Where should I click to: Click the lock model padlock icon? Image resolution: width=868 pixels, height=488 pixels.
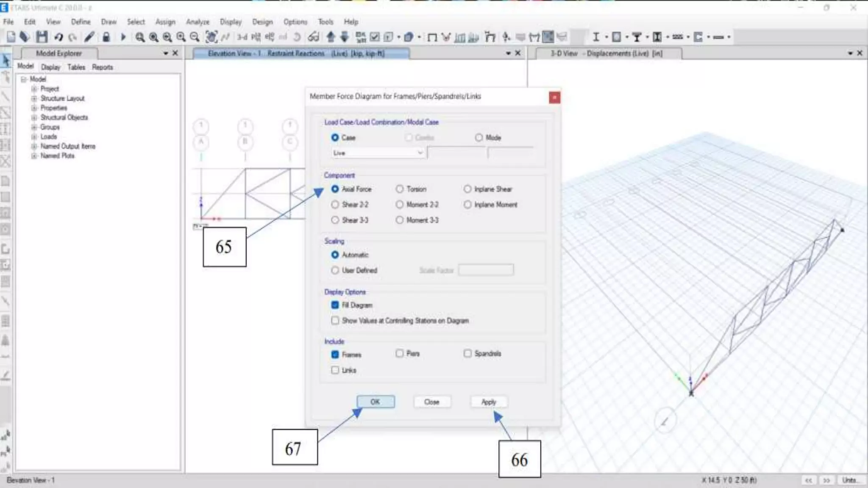tap(106, 37)
